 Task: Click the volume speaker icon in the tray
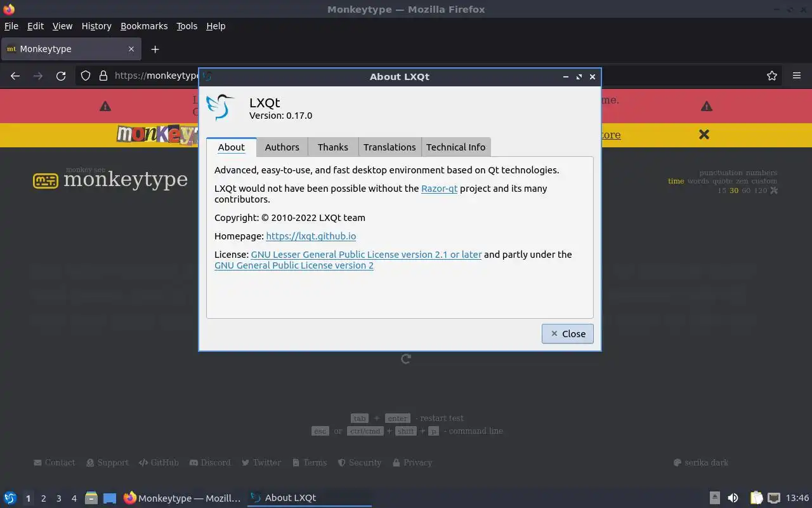(733, 498)
